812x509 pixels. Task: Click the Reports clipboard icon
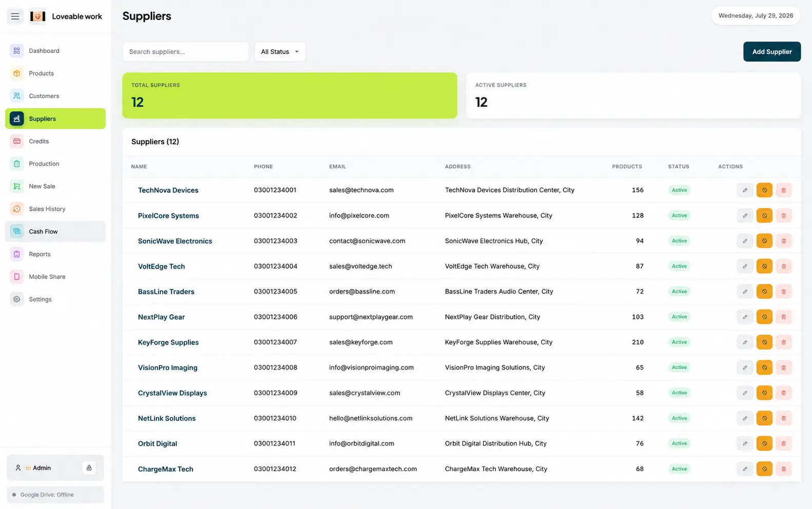tap(17, 254)
